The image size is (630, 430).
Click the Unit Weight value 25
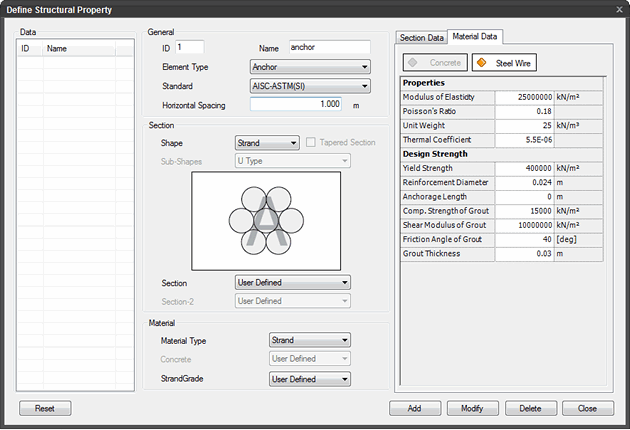tap(524, 126)
